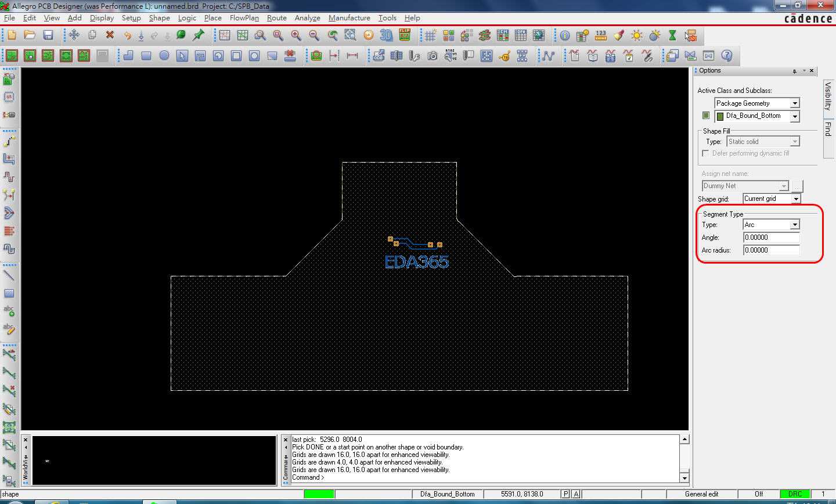Click the green status indicator bar
Image resolution: width=836 pixels, height=504 pixels.
(319, 494)
